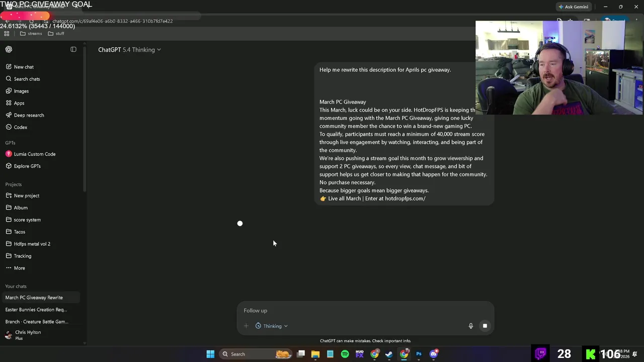Image resolution: width=644 pixels, height=362 pixels.
Task: Open Steam from the taskbar
Action: tap(389, 354)
